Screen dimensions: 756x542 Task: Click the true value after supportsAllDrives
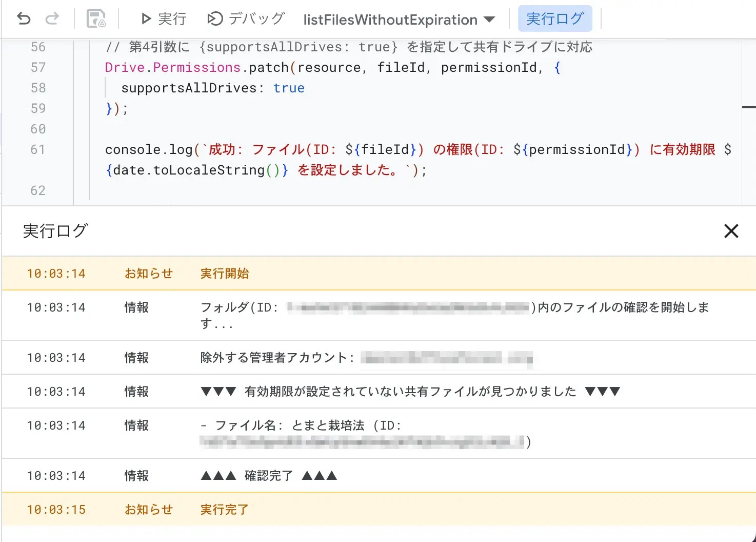289,88
